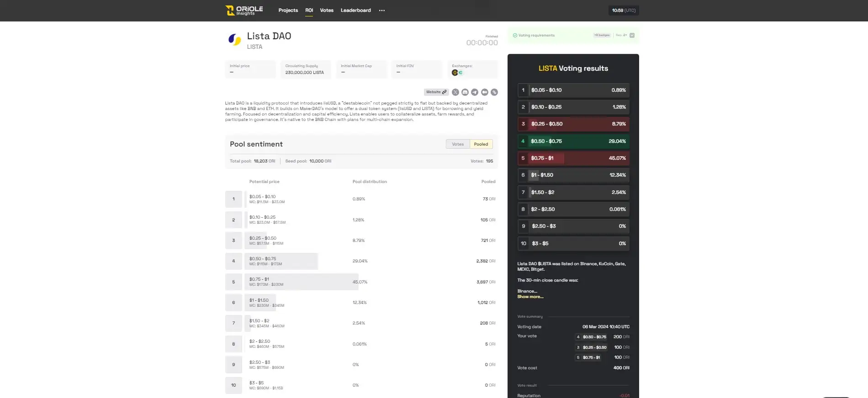
Task: Go to the Leaderboard page
Action: tap(355, 10)
